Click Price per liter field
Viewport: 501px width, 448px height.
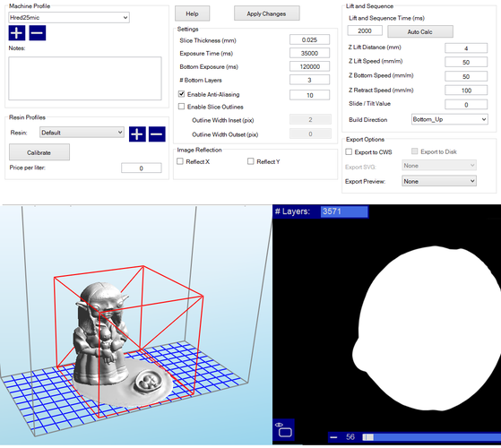[x=142, y=168]
